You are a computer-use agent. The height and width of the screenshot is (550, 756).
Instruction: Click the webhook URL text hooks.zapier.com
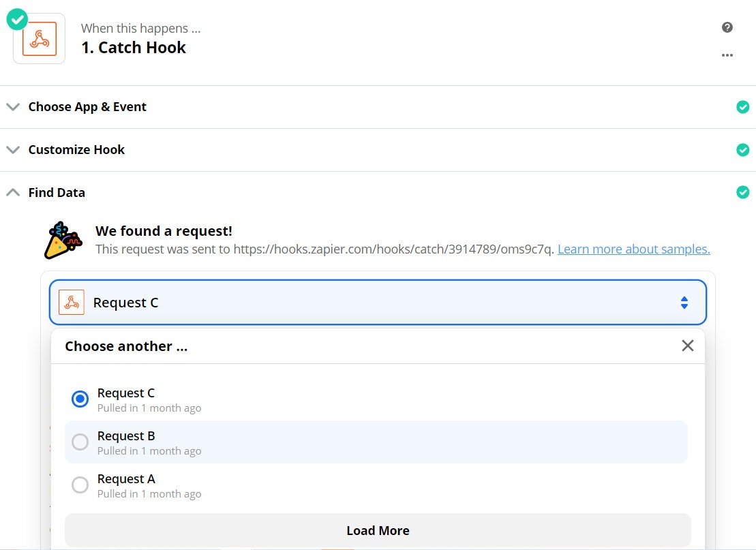(394, 249)
